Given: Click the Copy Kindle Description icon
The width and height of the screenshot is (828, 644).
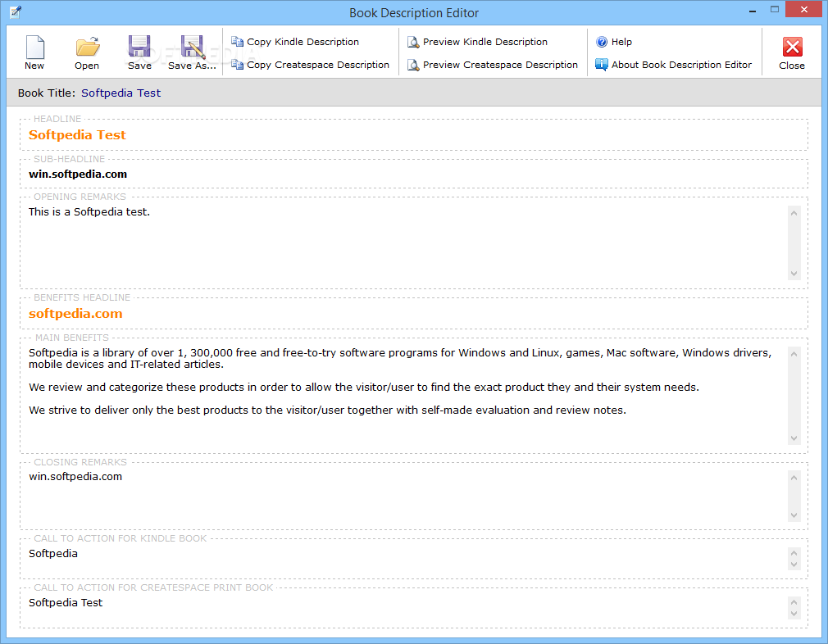Looking at the screenshot, I should (237, 42).
